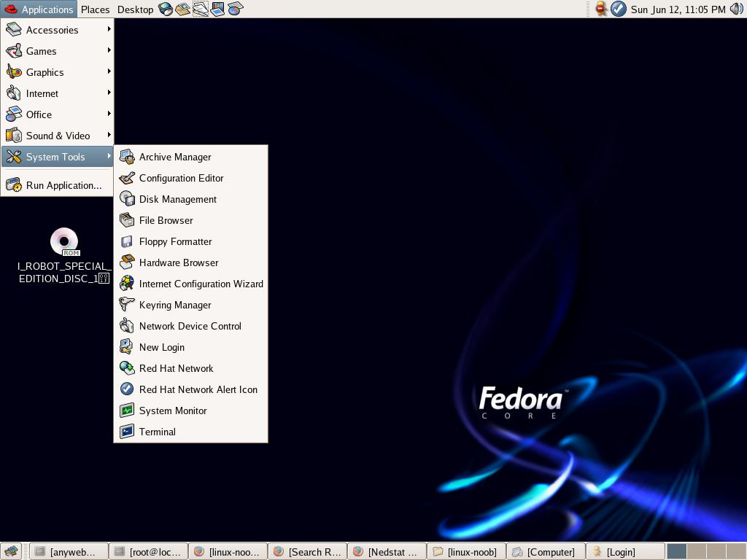Select New Login

click(190, 347)
